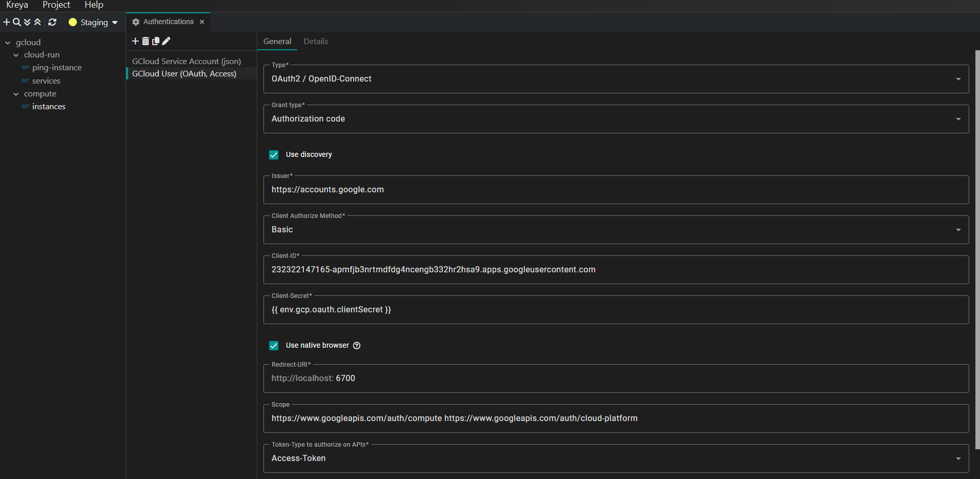980x479 pixels.
Task: Collapse the cloud-run folder
Action: click(x=16, y=55)
